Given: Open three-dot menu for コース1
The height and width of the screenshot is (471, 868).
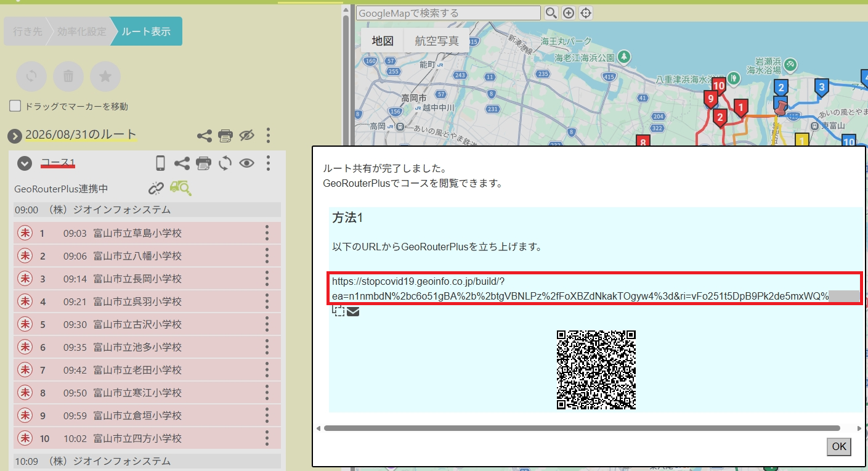Looking at the screenshot, I should coord(268,163).
